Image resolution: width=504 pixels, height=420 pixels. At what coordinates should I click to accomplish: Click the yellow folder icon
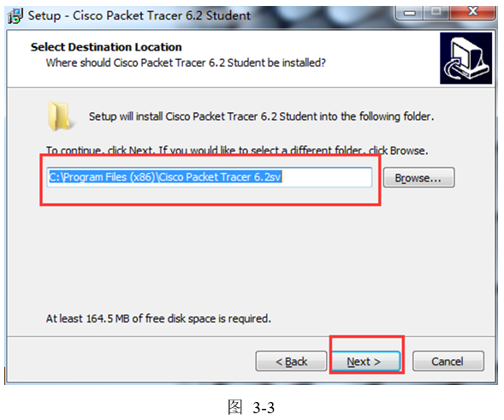pos(59,116)
